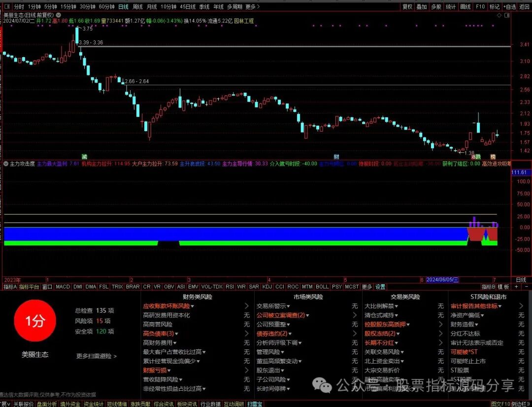
Task: Toggle the 侧边栏 at bottom right
Action: 521,404
